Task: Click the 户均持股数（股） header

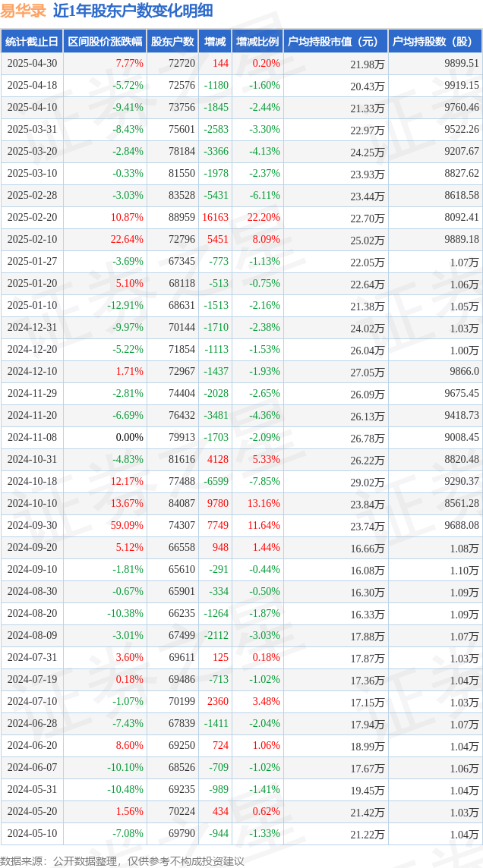Action: pyautogui.click(x=435, y=42)
